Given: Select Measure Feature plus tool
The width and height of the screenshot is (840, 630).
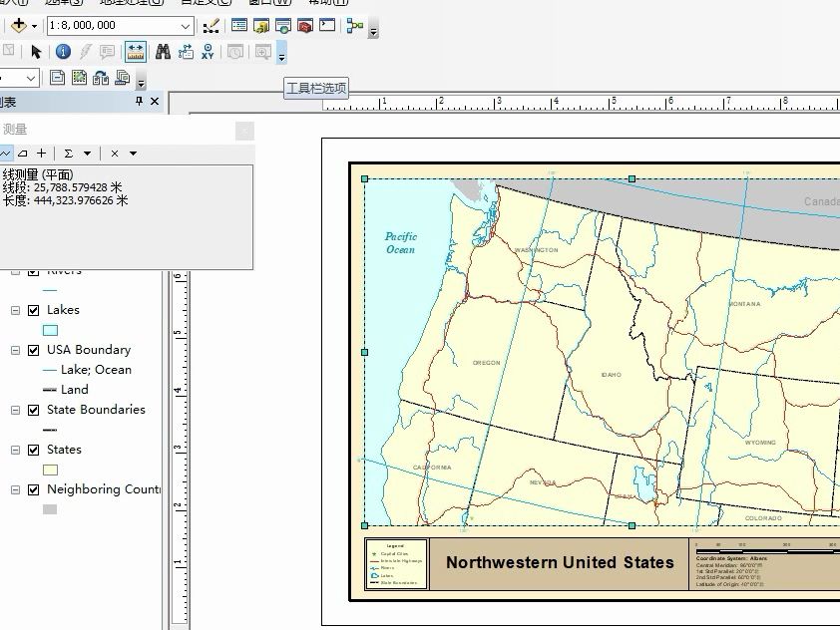Looking at the screenshot, I should 41,154.
